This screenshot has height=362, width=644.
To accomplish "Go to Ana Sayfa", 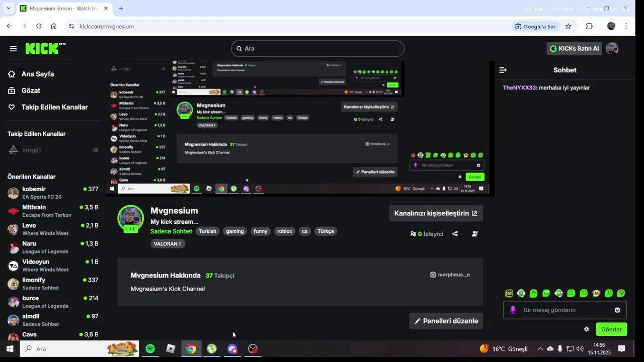I will tap(31, 74).
